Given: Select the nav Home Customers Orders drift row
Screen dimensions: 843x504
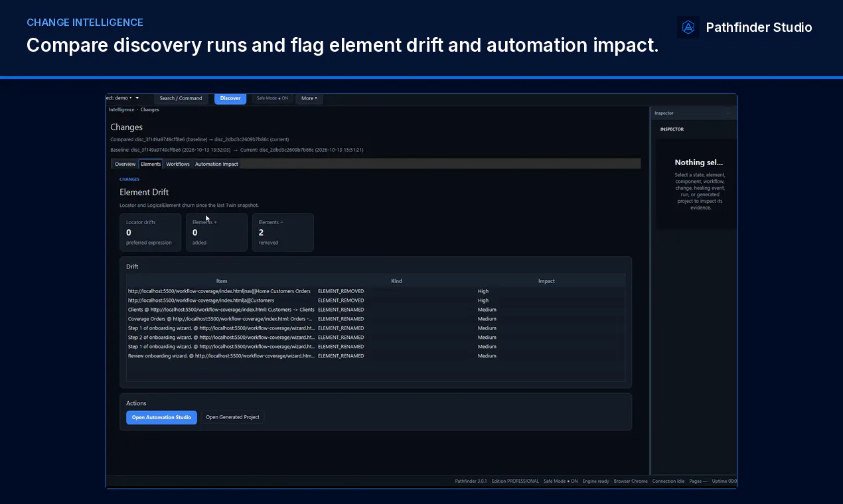Looking at the screenshot, I should tap(376, 291).
